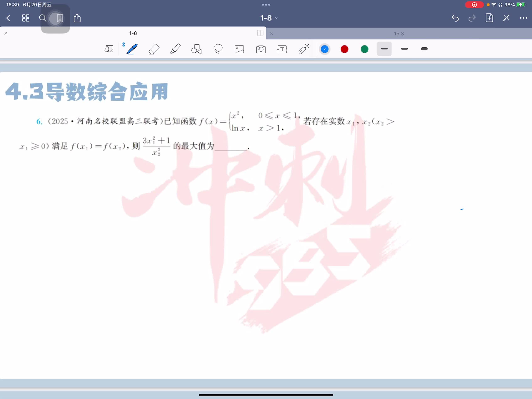Open the share export button
The height and width of the screenshot is (399, 532).
tap(77, 18)
